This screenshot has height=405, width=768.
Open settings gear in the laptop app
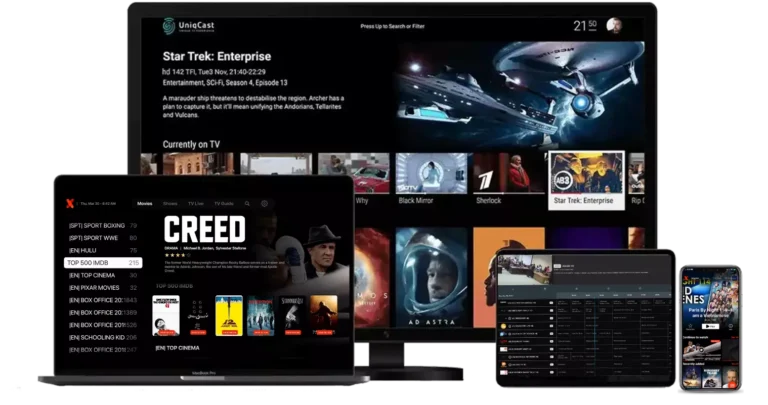point(264,204)
